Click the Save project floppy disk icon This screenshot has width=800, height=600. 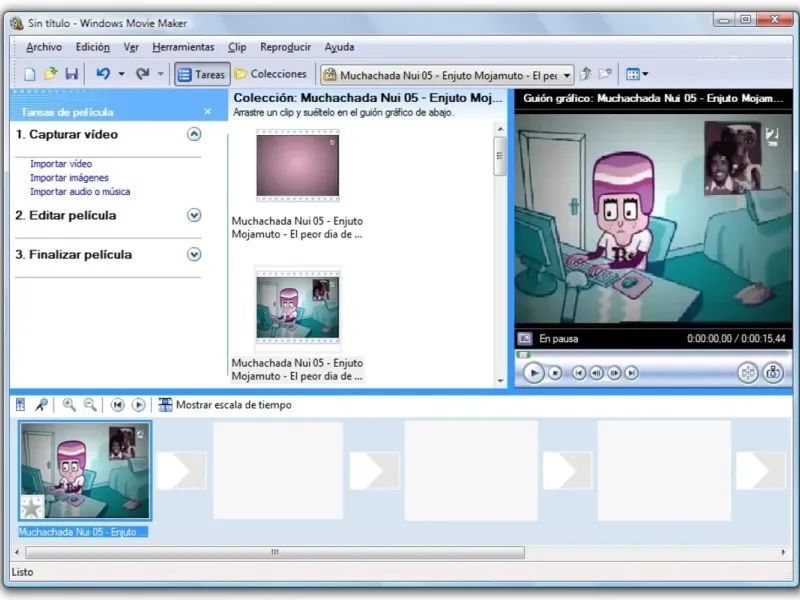71,74
